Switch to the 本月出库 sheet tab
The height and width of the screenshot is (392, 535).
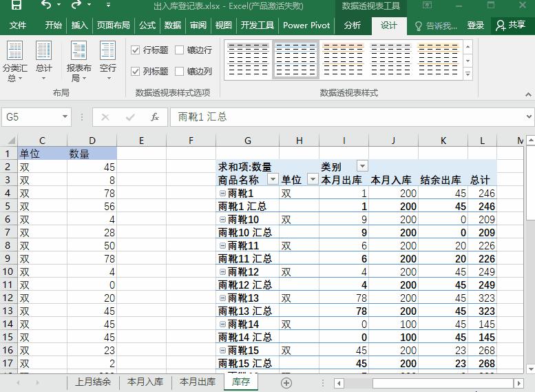point(197,382)
